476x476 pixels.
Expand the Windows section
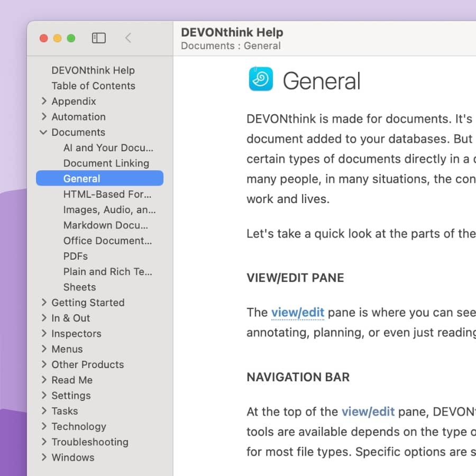click(44, 457)
